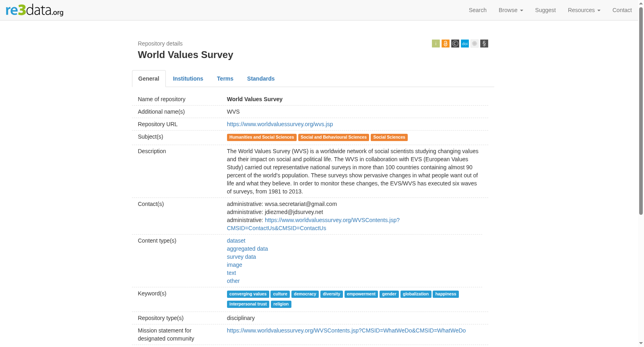This screenshot has width=644, height=347.
Task: Click the converging values keyword tag
Action: coord(248,294)
